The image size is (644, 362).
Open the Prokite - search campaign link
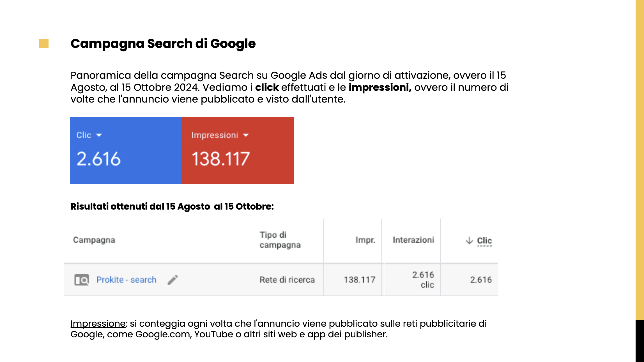pos(126,280)
